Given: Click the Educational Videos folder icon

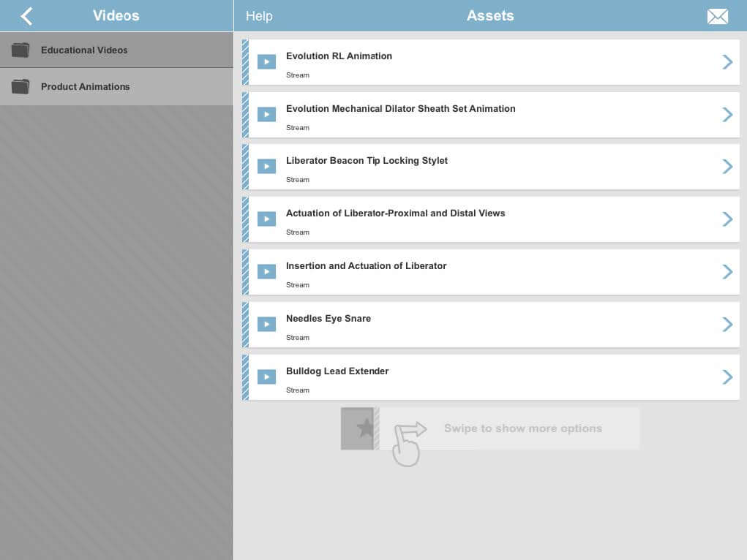Looking at the screenshot, I should [x=20, y=50].
